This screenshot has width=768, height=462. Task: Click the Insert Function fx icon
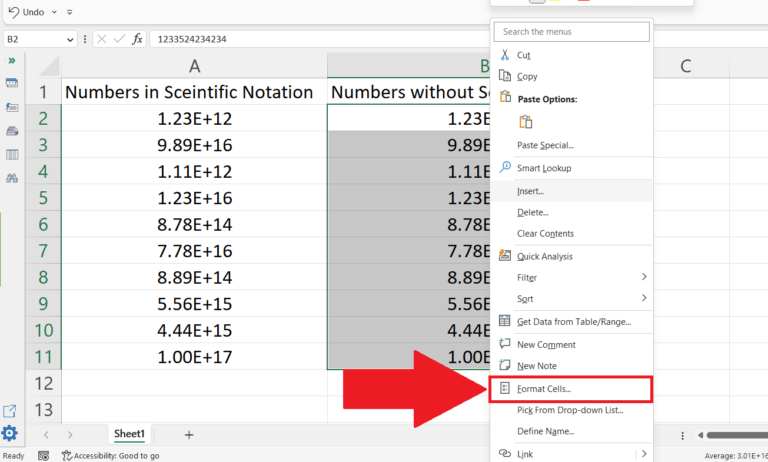click(x=137, y=39)
